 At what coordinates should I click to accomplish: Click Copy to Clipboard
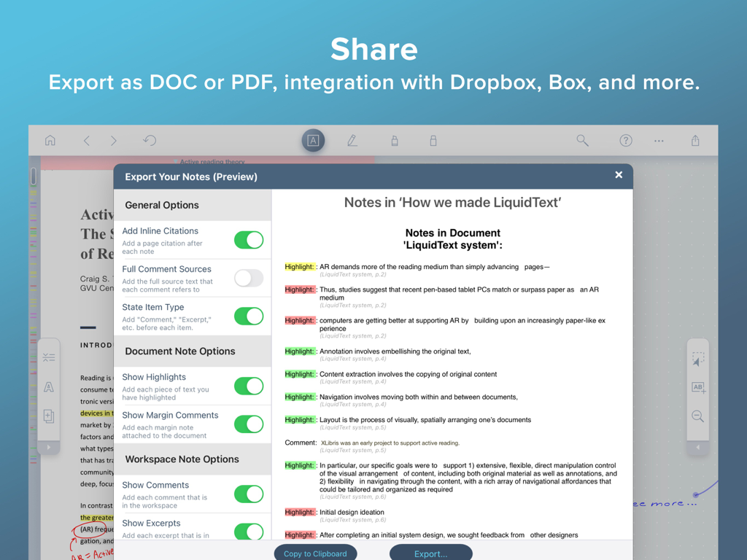[x=315, y=553]
